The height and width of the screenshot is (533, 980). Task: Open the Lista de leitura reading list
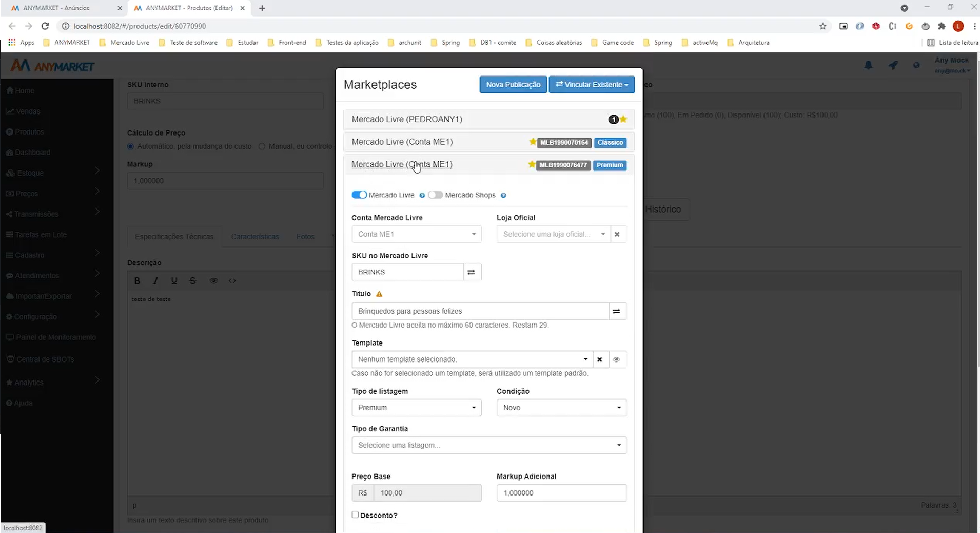point(953,43)
